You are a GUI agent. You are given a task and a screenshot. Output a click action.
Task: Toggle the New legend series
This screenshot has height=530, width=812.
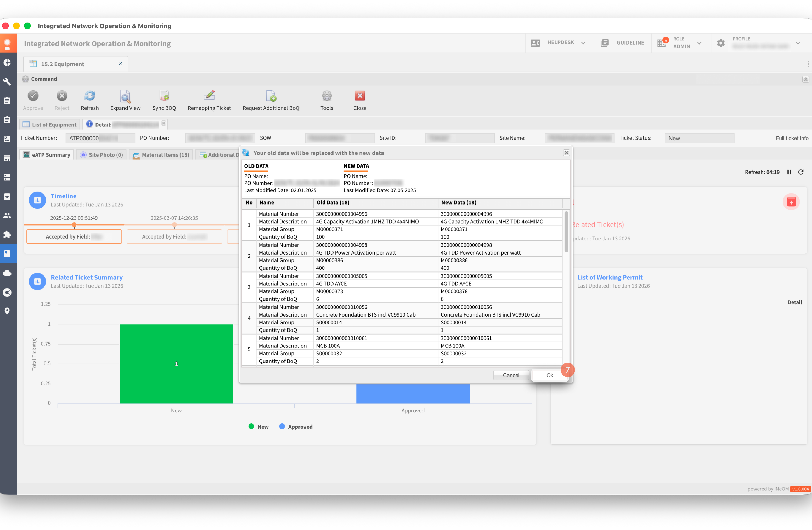coord(259,427)
